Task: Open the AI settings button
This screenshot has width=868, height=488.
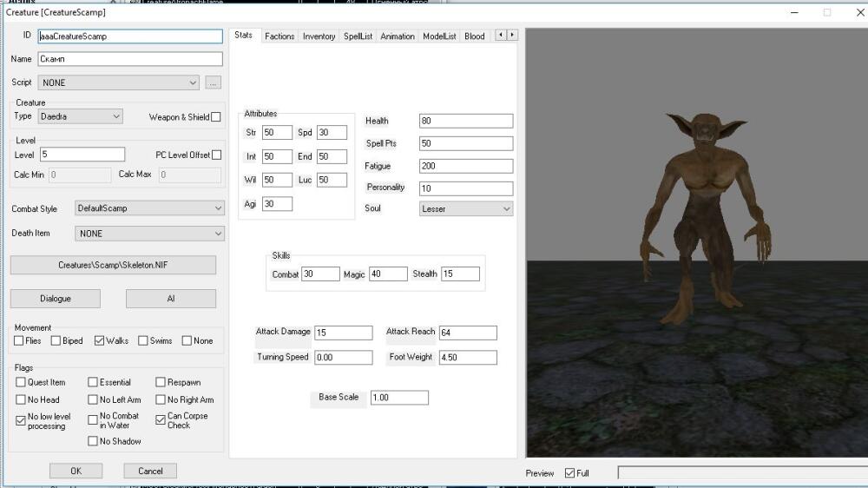Action: (x=171, y=299)
